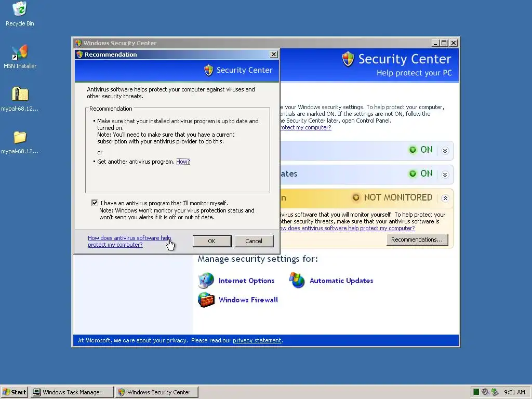Screen dimensions: 532x399
Task: Click the Internet Options globe icon
Action: tap(206, 281)
